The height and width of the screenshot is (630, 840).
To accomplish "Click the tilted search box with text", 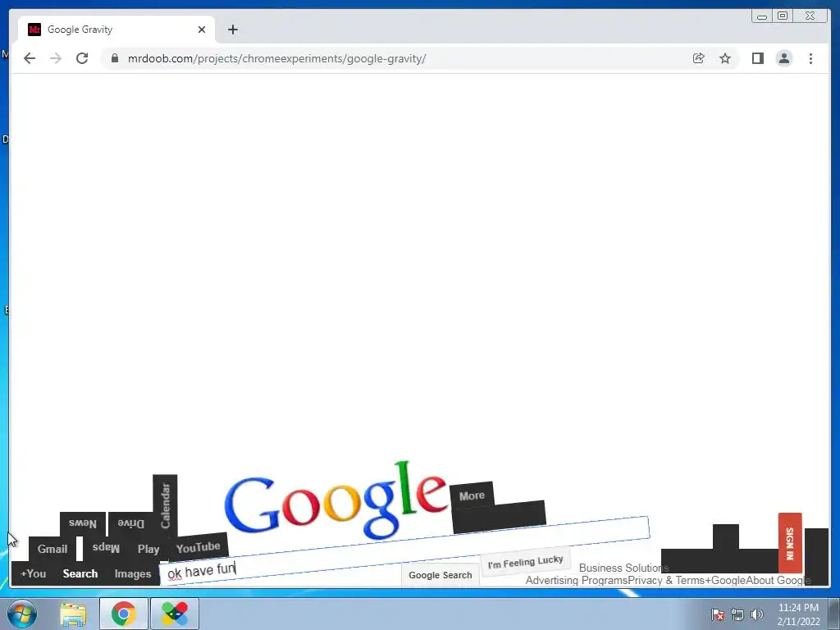I will click(404, 550).
